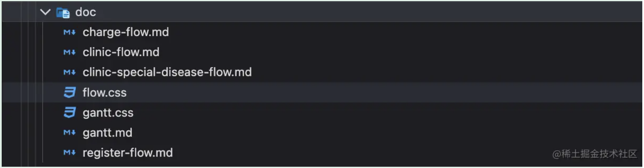Open the clinic-special-disease-flow.md file name

point(167,72)
